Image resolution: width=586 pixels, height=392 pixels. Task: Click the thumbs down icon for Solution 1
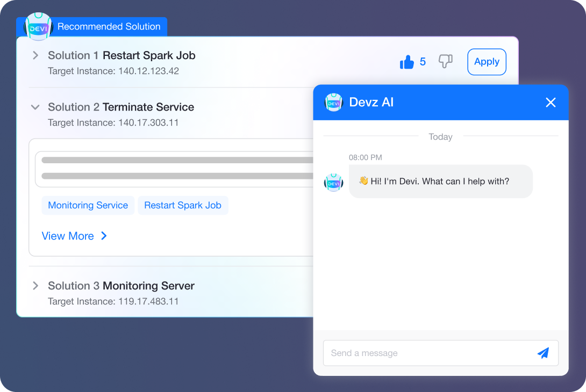click(x=445, y=62)
